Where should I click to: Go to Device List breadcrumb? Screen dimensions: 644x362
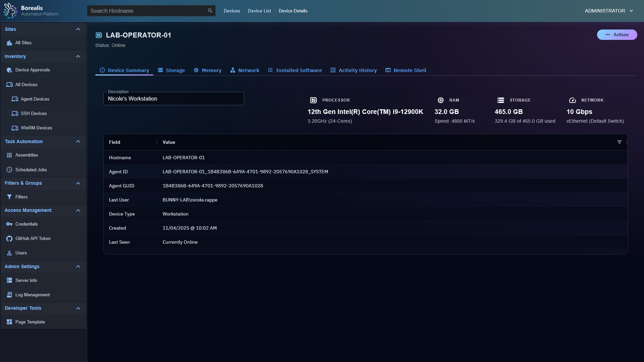tap(259, 11)
